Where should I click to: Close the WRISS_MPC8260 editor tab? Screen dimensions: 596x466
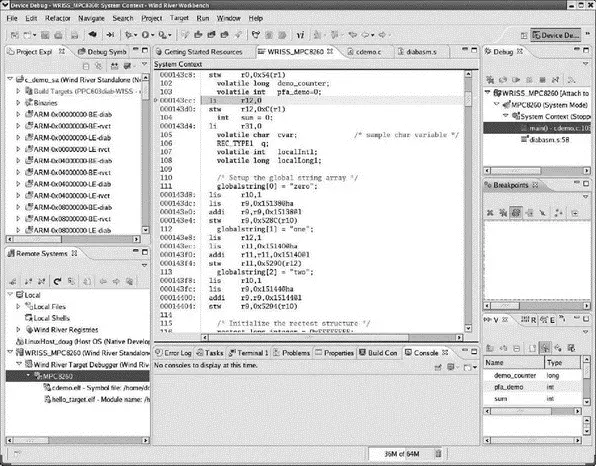330,51
